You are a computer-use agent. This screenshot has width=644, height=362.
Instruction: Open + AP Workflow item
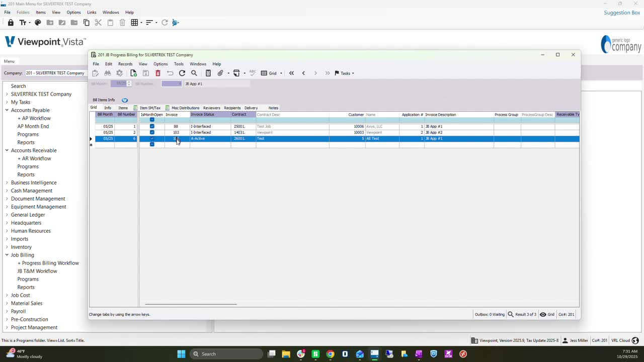point(34,118)
